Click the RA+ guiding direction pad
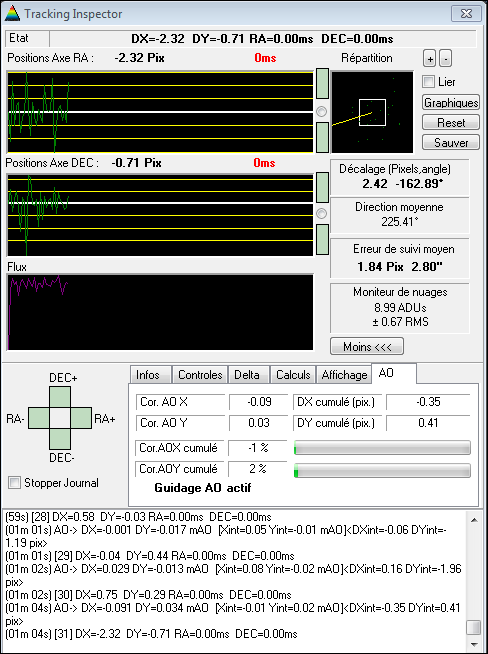Image resolution: width=488 pixels, height=654 pixels. pos(81,418)
